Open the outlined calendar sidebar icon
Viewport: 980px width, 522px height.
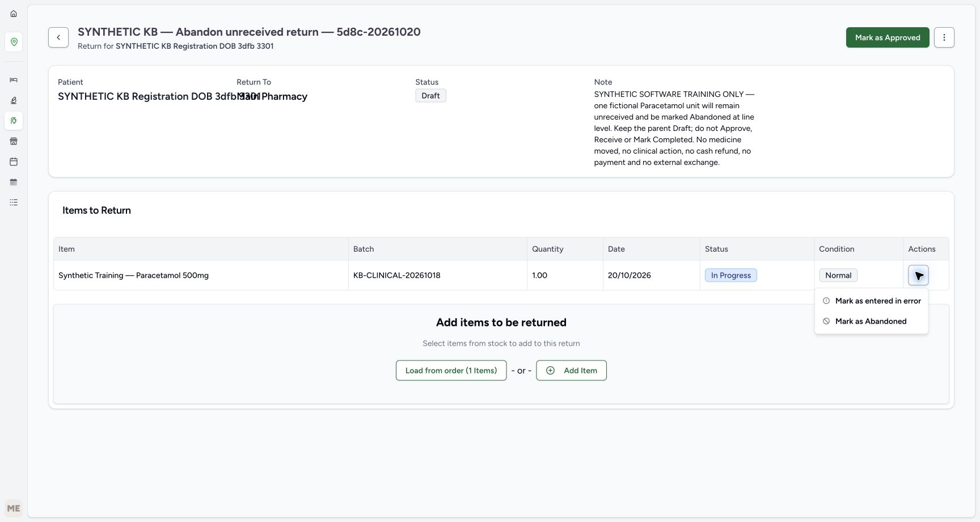click(x=14, y=162)
